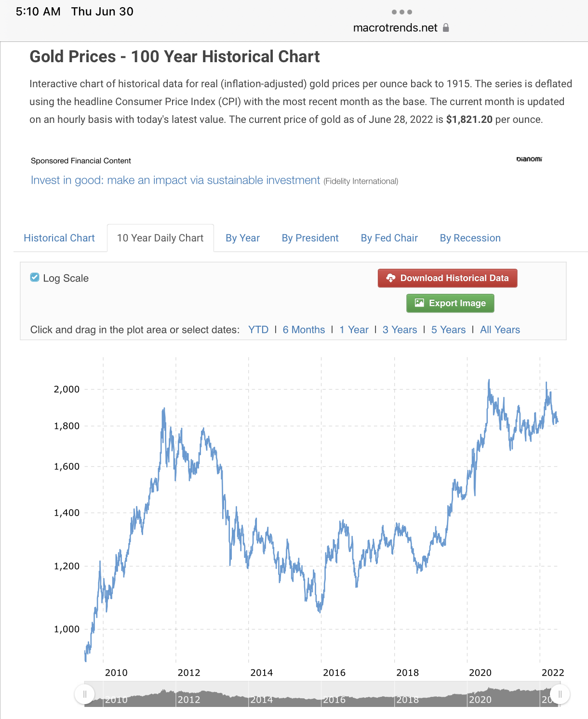Image resolution: width=588 pixels, height=719 pixels.
Task: Choose the 5 Years date range
Action: coord(448,330)
